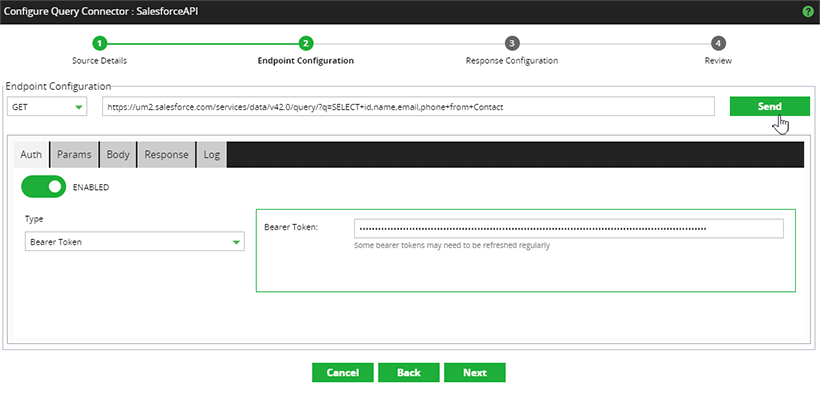Click the Endpoint Configuration step label

305,61
